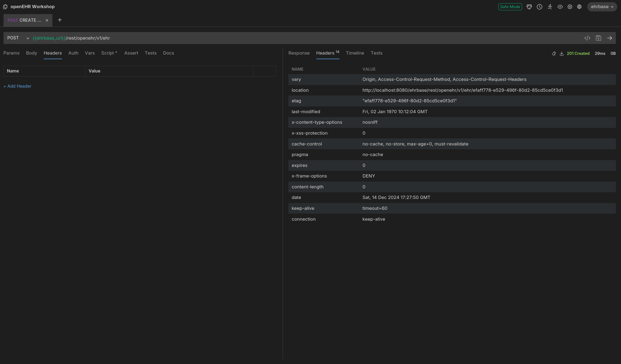Image resolution: width=621 pixels, height=364 pixels.
Task: Open the ehrbase environment dropdown
Action: tap(602, 7)
